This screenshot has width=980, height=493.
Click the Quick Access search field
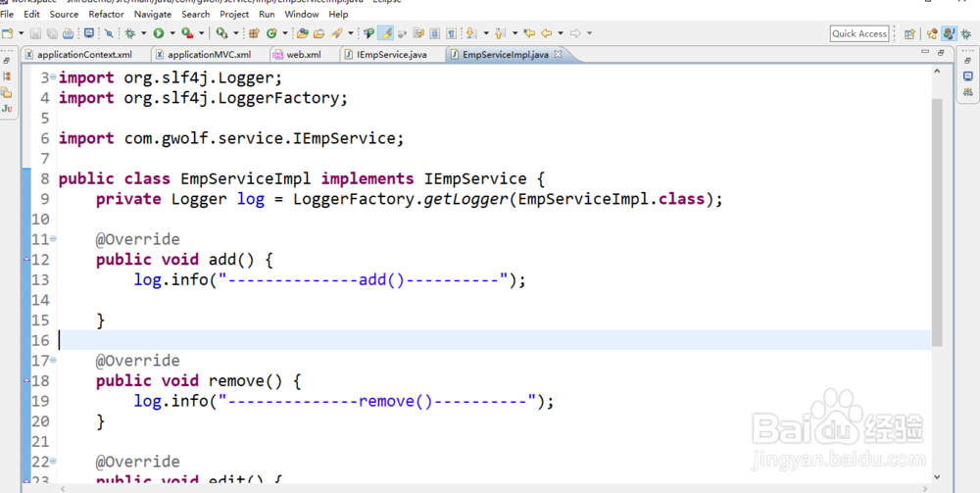tap(859, 33)
